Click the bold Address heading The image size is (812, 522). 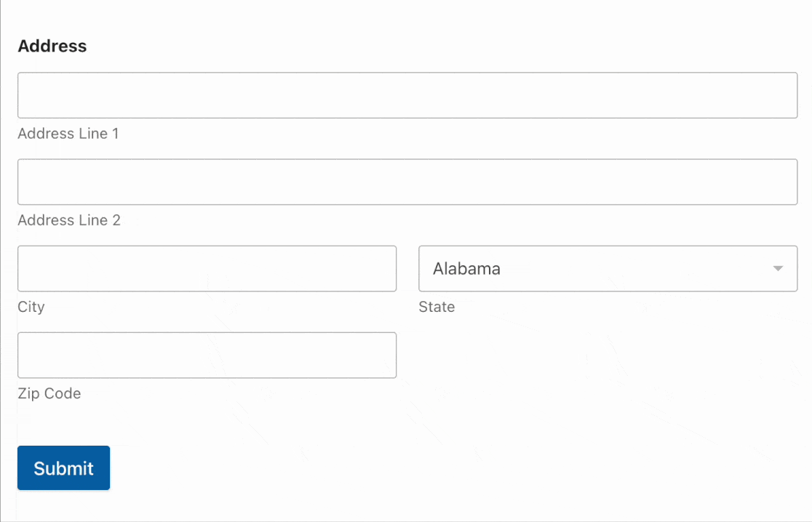tap(52, 46)
